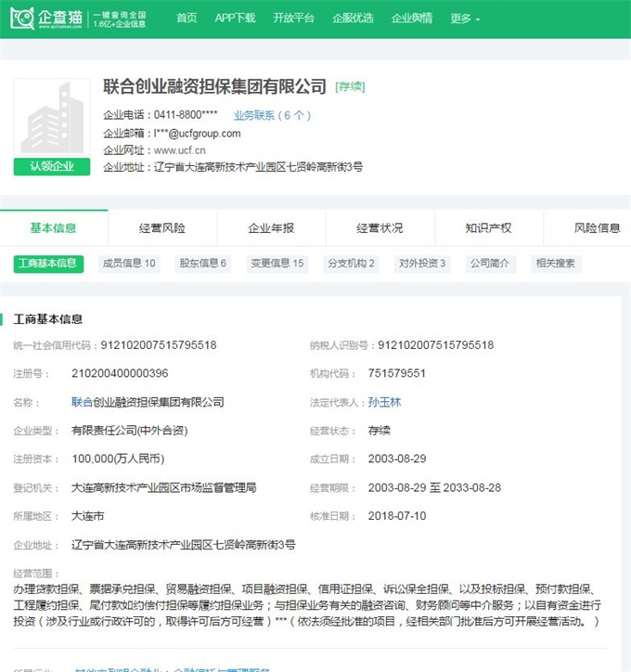Image resolution: width=631 pixels, height=672 pixels.
Task: Click the company building placeholder image
Action: 52,117
